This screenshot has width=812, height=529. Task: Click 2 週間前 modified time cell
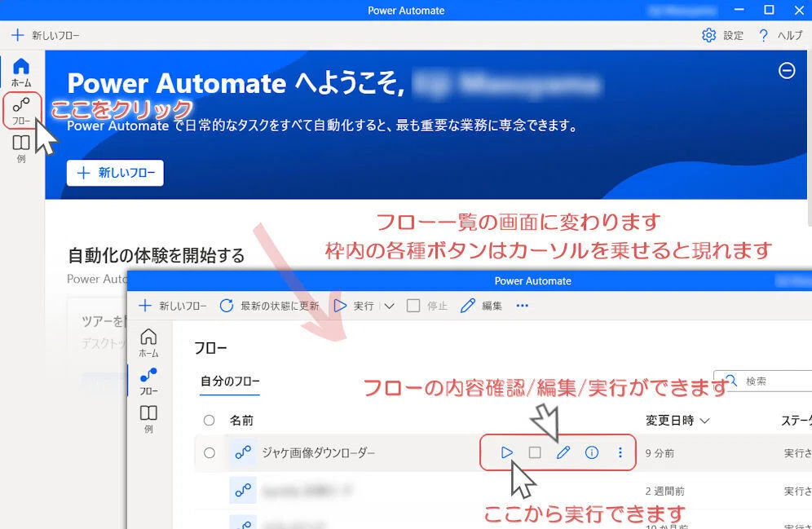pos(665,491)
